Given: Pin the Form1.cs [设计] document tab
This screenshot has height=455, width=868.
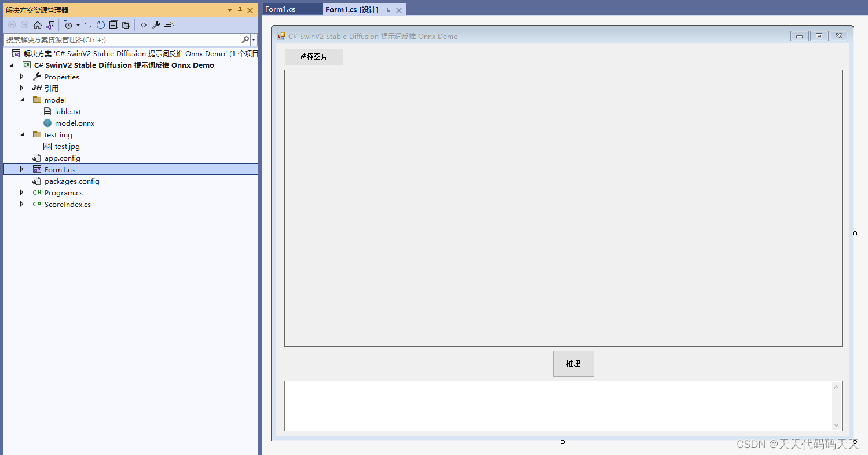Looking at the screenshot, I should (x=389, y=9).
